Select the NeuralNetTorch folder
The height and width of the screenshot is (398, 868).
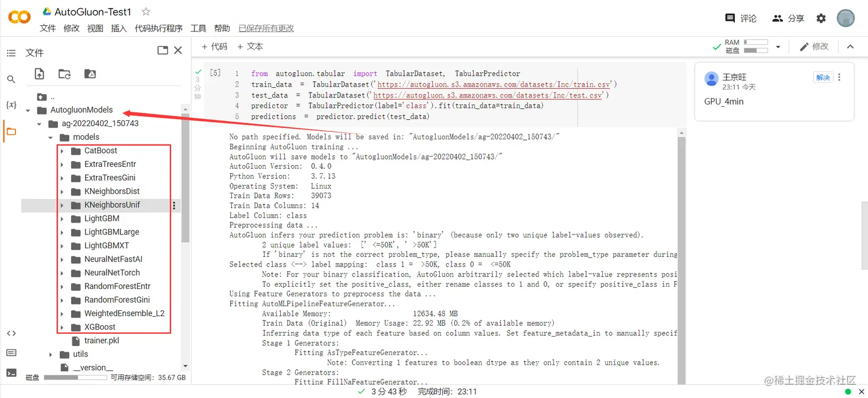coord(112,272)
